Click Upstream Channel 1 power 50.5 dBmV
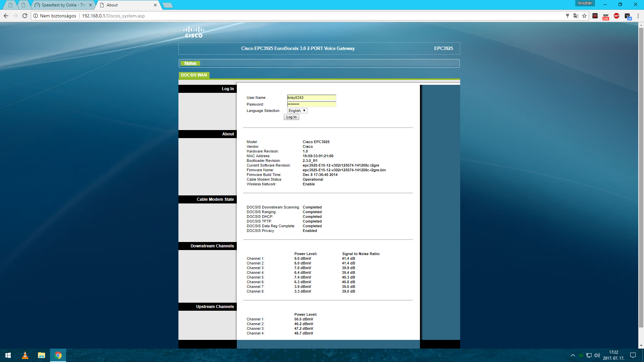Viewport: 644px width, 362px height. click(x=304, y=319)
